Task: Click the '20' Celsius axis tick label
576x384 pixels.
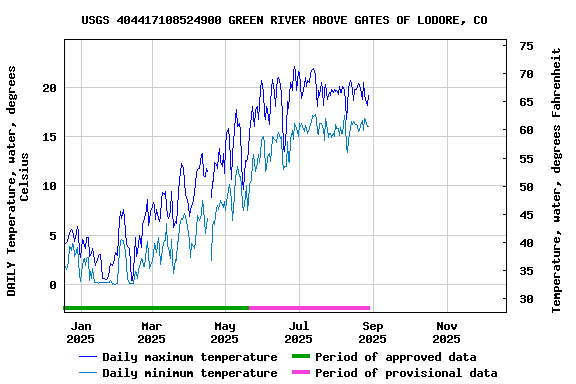Action: 50,88
